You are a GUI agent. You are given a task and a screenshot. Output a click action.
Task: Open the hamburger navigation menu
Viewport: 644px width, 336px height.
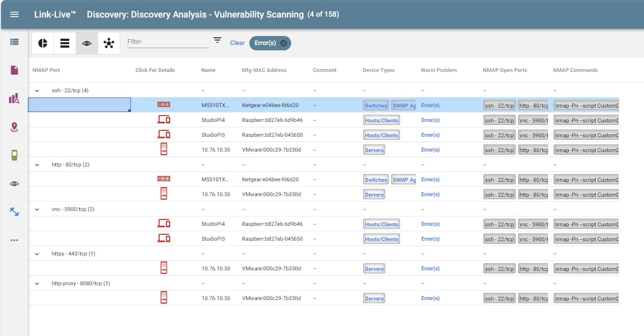coord(14,13)
